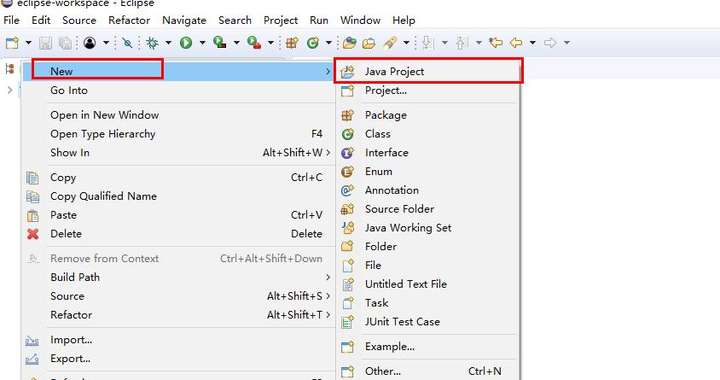Viewport: 720px width, 380px height.
Task: Open the Source menu in menu bar
Action: tap(79, 20)
